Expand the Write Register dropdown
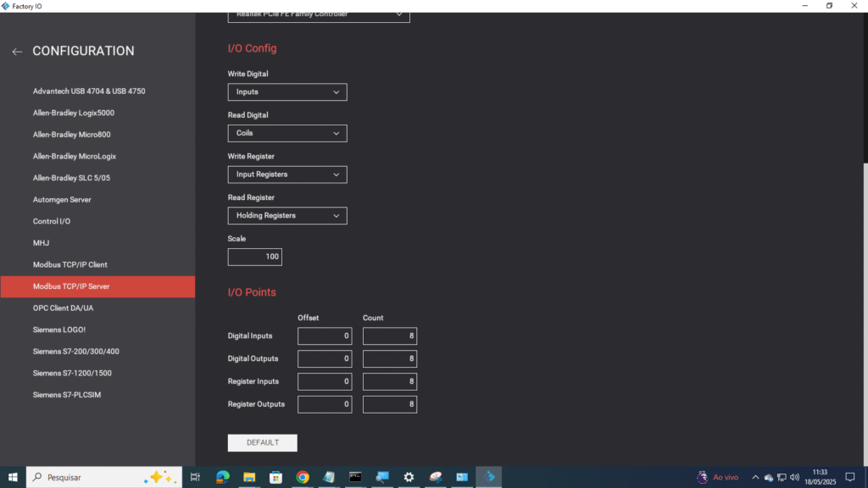Screen dimensions: 868x488 pos(287,175)
